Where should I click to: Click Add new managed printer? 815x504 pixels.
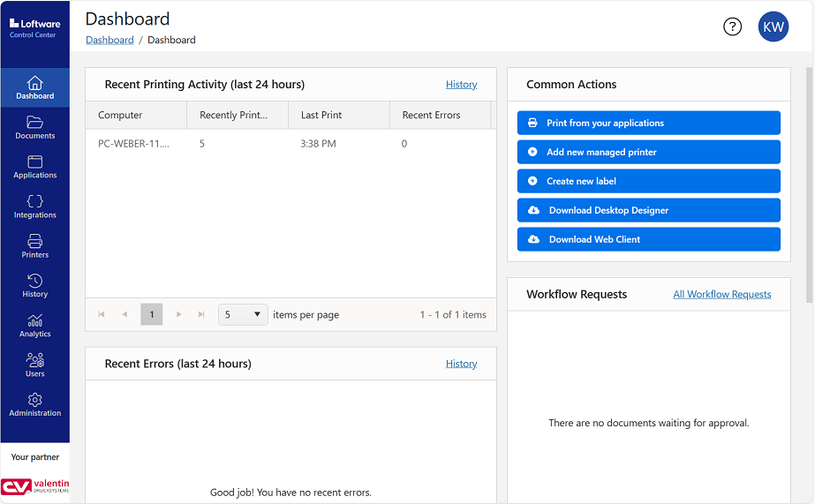(x=648, y=152)
